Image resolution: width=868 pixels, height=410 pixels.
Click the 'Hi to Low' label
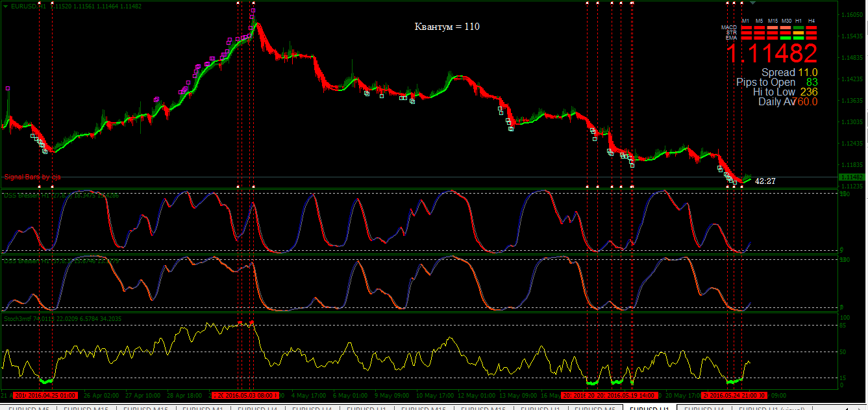point(774,92)
